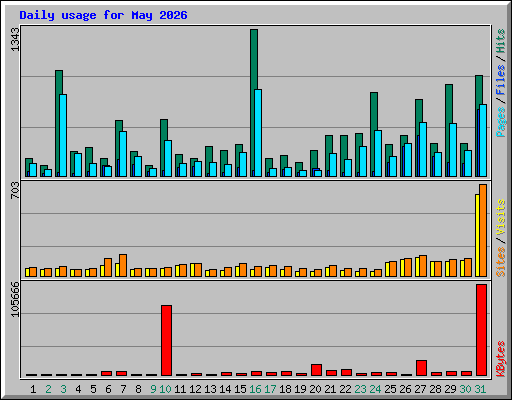Click day 28 on the date axis
512x400 pixels.
coord(435,389)
